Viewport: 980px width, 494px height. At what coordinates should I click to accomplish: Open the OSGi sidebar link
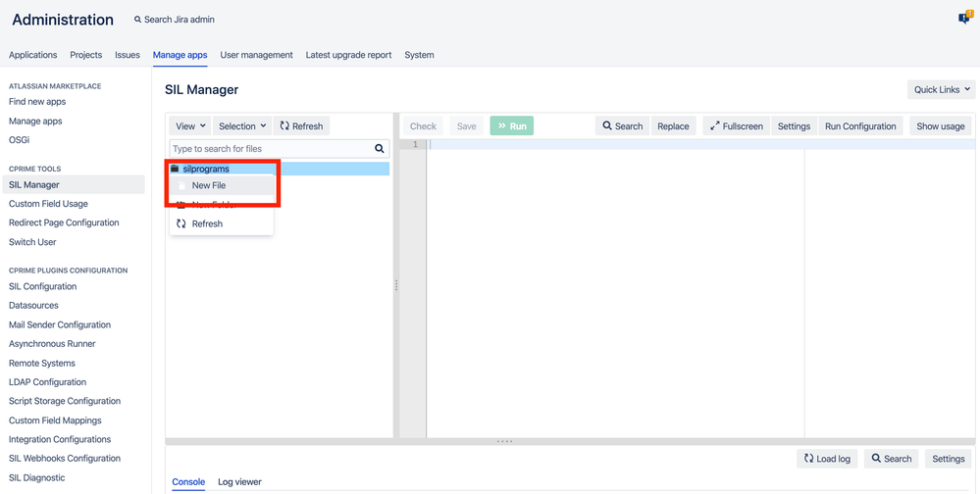pyautogui.click(x=19, y=140)
